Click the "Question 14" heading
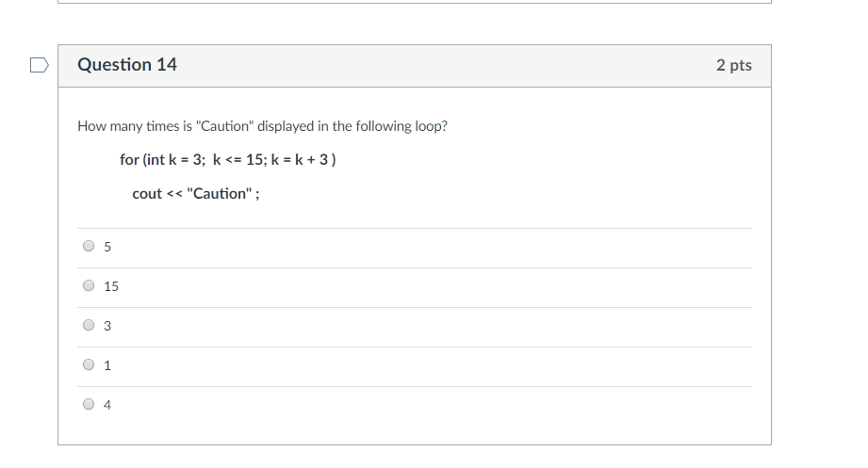Image resolution: width=868 pixels, height=468 pixels. [127, 65]
